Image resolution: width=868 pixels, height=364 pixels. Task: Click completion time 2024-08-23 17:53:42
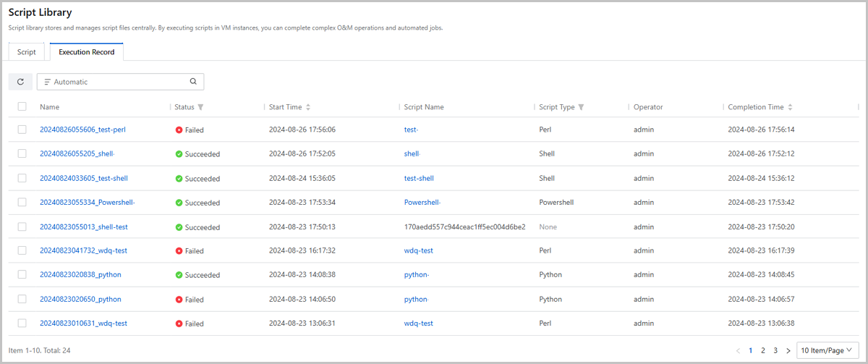(762, 203)
